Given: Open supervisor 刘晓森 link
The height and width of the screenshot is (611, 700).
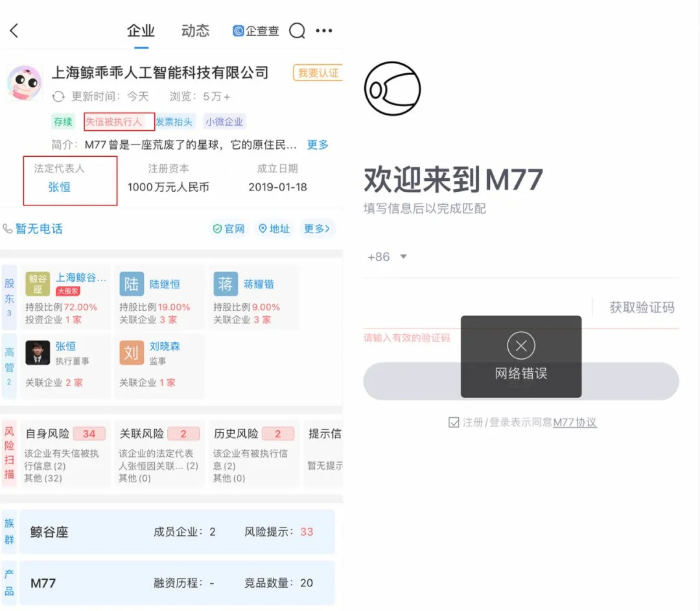Looking at the screenshot, I should pyautogui.click(x=165, y=347).
